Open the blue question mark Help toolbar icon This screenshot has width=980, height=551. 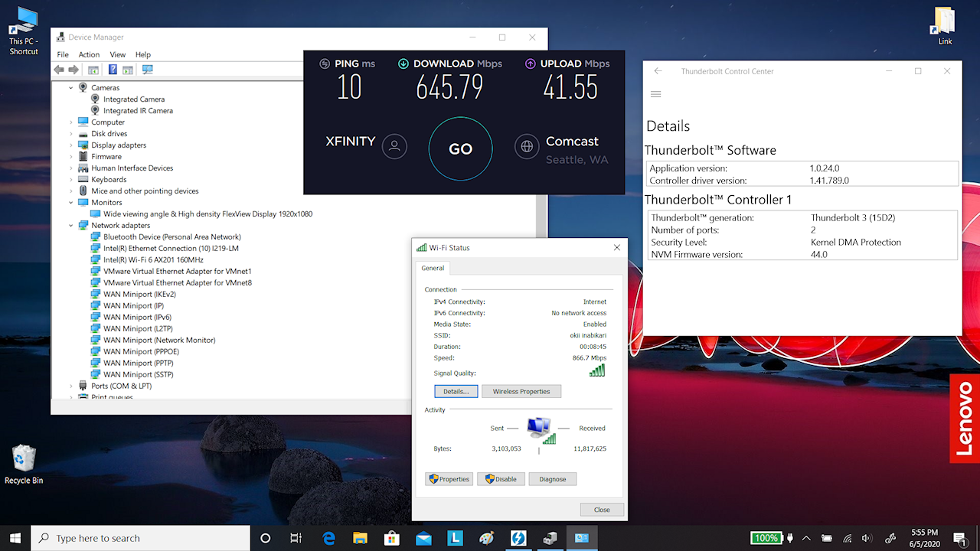pos(113,70)
